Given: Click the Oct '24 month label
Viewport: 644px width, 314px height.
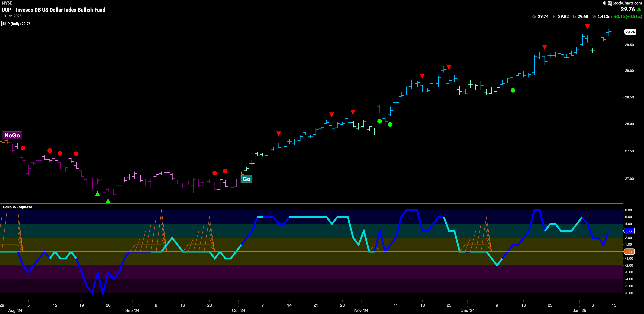Looking at the screenshot, I should click(238, 311).
